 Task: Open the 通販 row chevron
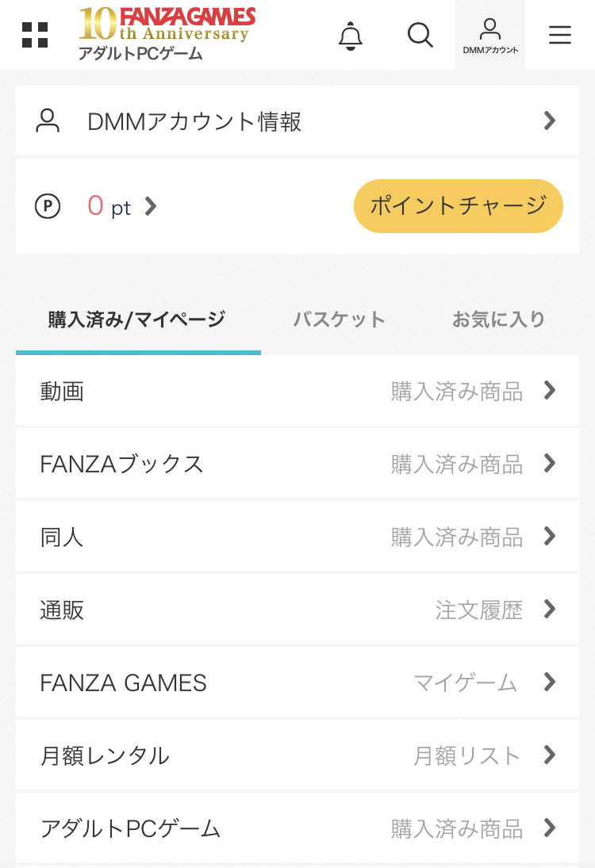(x=549, y=610)
